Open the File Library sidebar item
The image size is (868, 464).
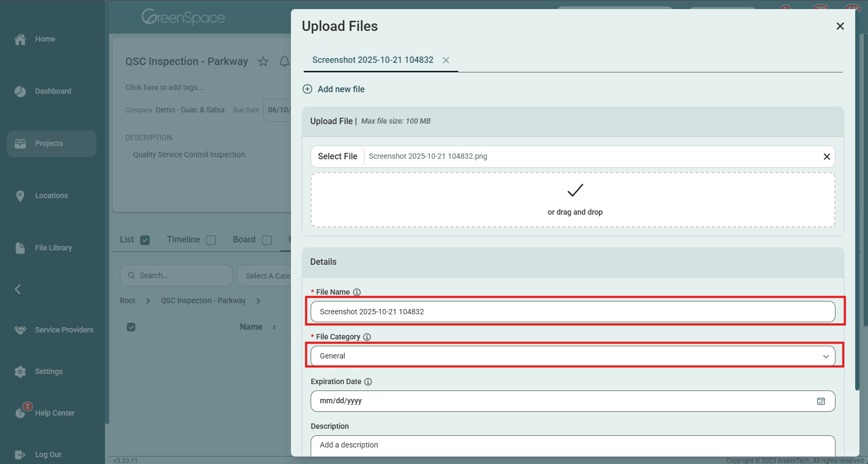53,248
